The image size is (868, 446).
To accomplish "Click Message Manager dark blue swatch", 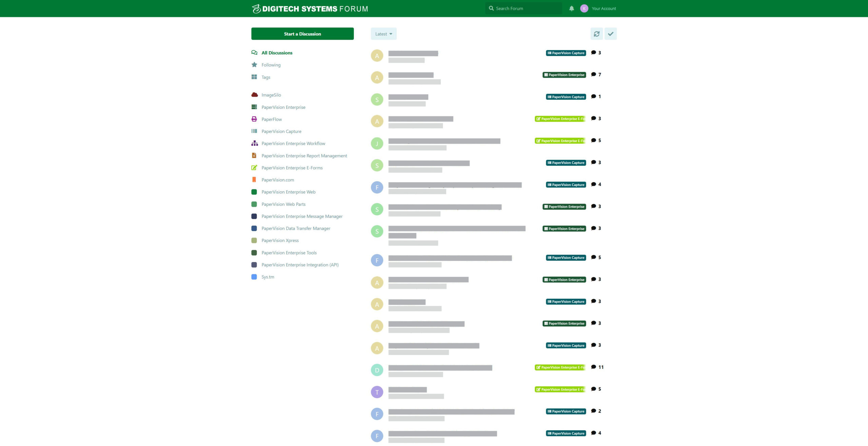I will (254, 216).
